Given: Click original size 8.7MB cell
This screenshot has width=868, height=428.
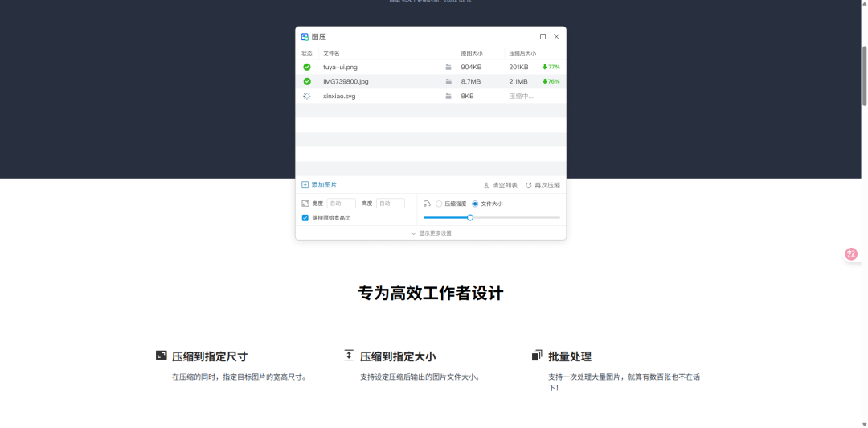Looking at the screenshot, I should 470,81.
